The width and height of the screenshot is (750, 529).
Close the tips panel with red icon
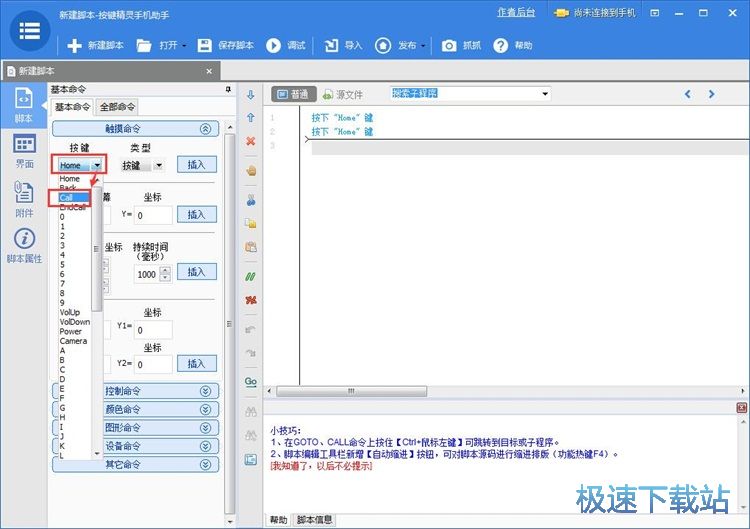point(742,408)
